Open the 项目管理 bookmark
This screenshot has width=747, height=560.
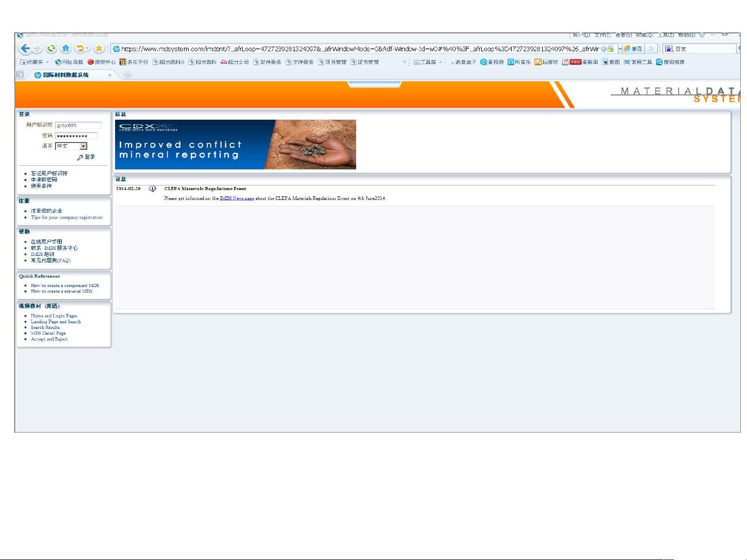coord(332,62)
